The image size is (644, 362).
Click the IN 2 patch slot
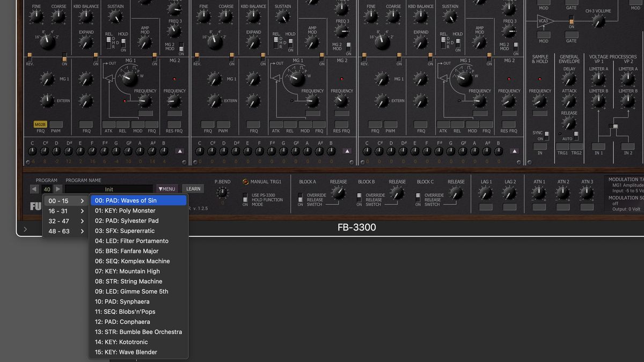(627, 146)
